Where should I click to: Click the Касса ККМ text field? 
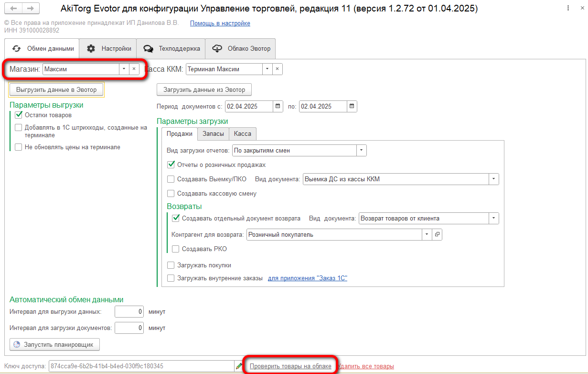coord(224,69)
